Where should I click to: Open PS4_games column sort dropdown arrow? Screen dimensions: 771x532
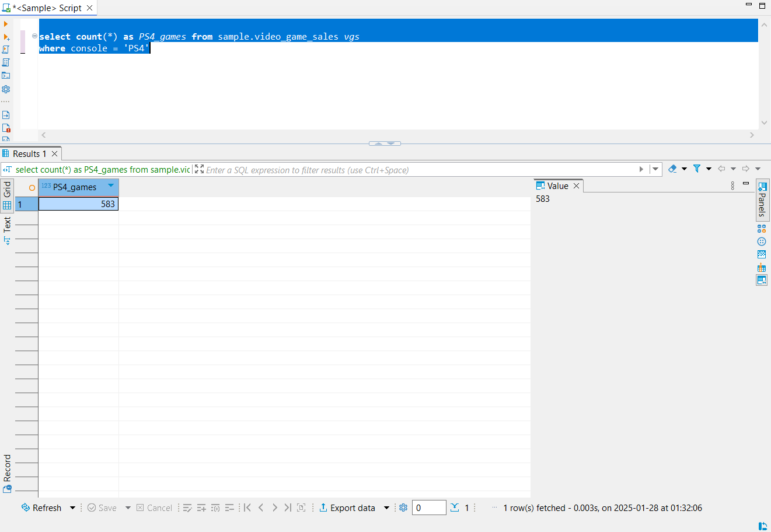[111, 186]
